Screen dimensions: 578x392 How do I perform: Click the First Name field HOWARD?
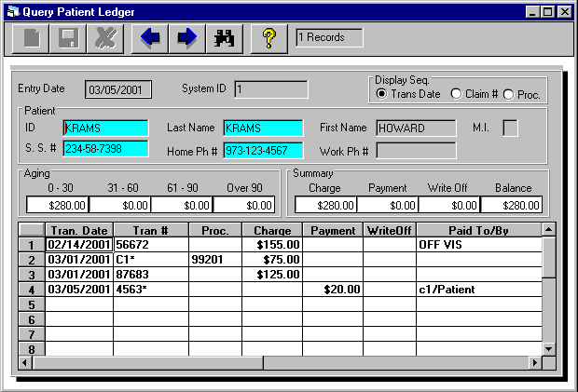click(416, 128)
